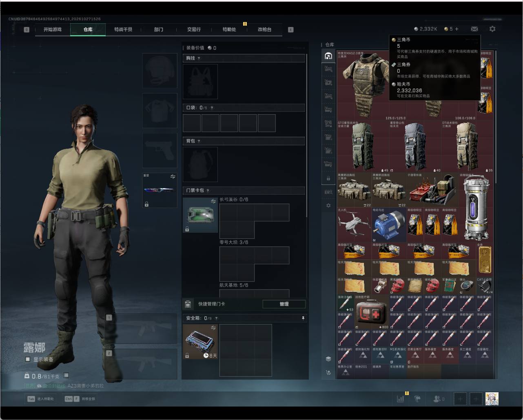Select the blue electric motor item

click(x=389, y=225)
